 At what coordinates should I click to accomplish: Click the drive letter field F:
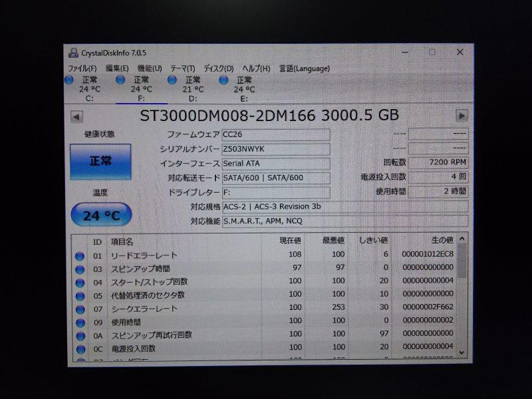click(x=276, y=193)
